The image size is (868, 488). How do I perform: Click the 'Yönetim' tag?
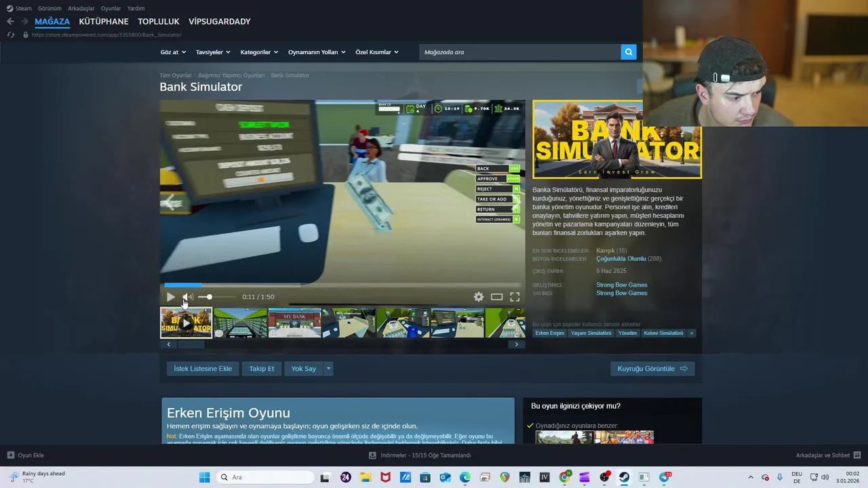[x=627, y=333]
